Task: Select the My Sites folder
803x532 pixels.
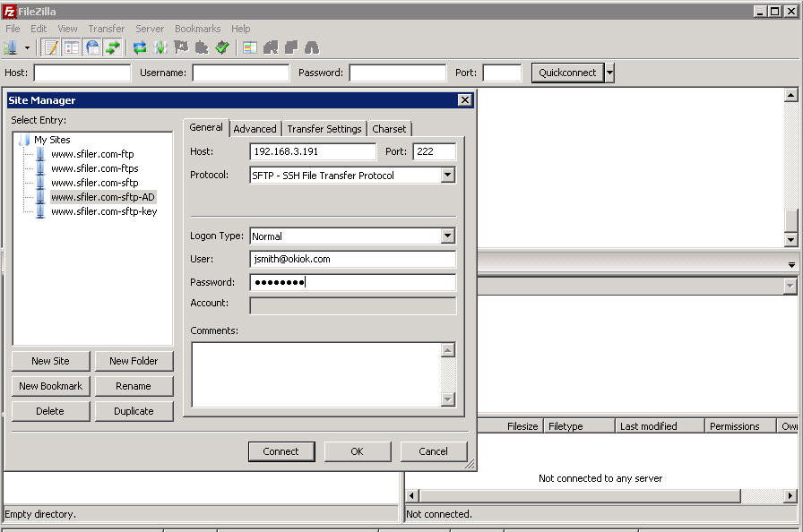Action: (52, 140)
